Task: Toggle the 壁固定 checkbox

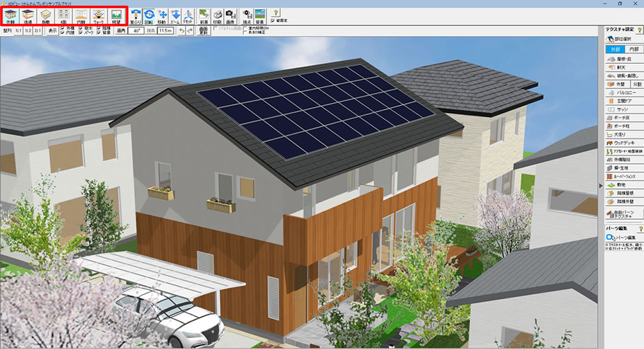Action: tap(273, 21)
